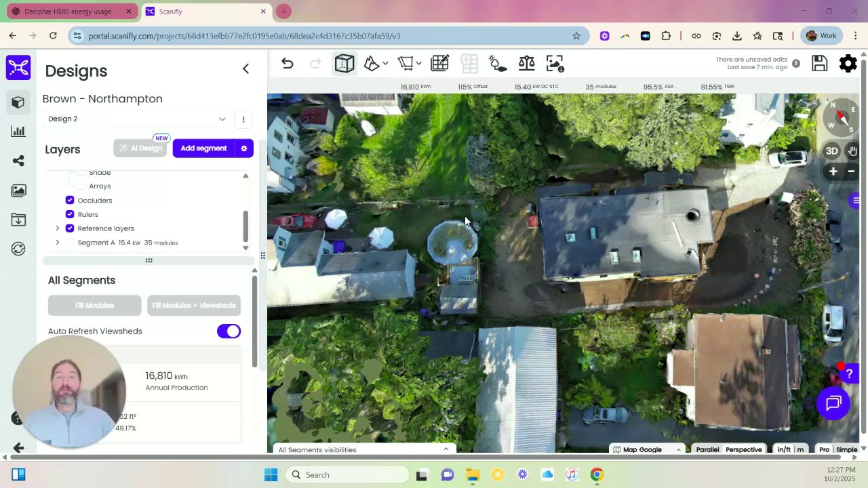Click the Add segment button
The height and width of the screenshot is (488, 868).
click(x=203, y=148)
